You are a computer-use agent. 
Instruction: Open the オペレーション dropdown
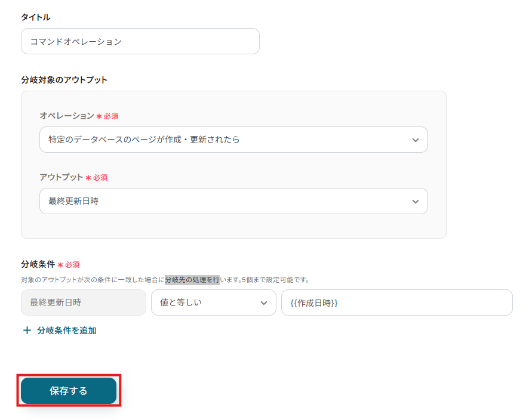tap(227, 140)
